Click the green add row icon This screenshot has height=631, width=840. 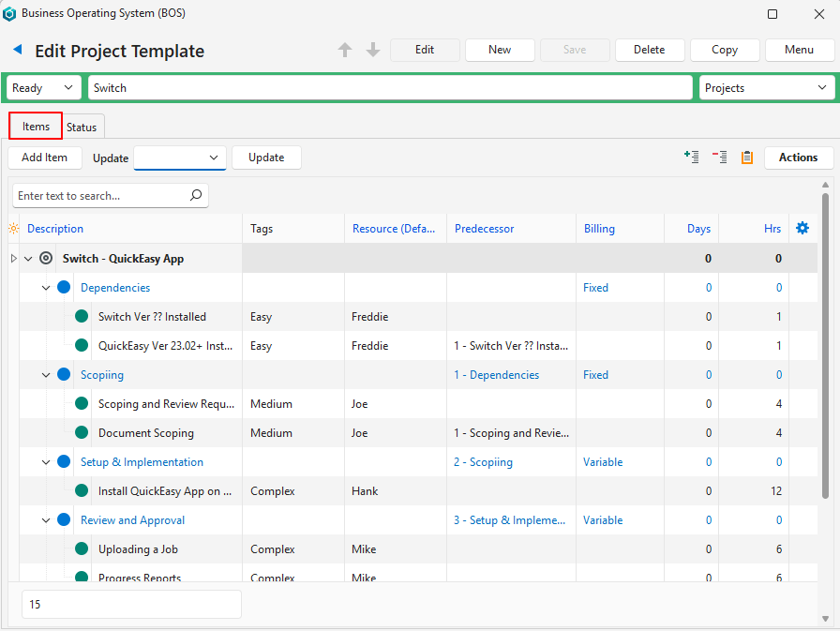click(692, 158)
